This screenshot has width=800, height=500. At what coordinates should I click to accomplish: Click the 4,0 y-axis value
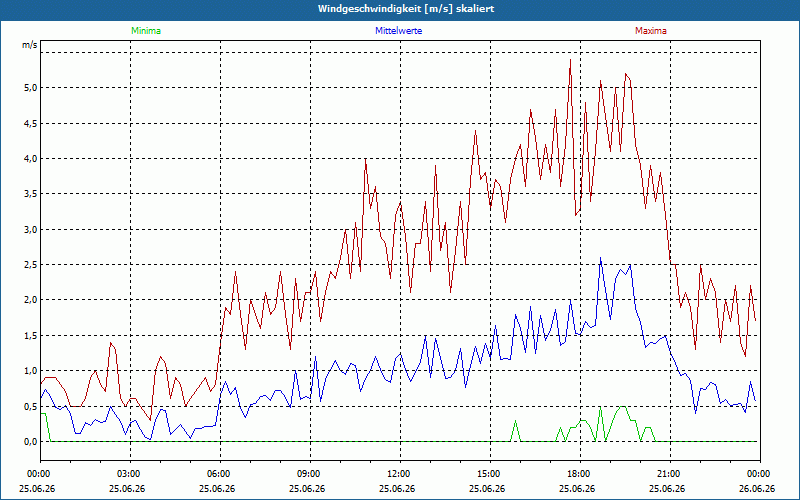pos(31,159)
